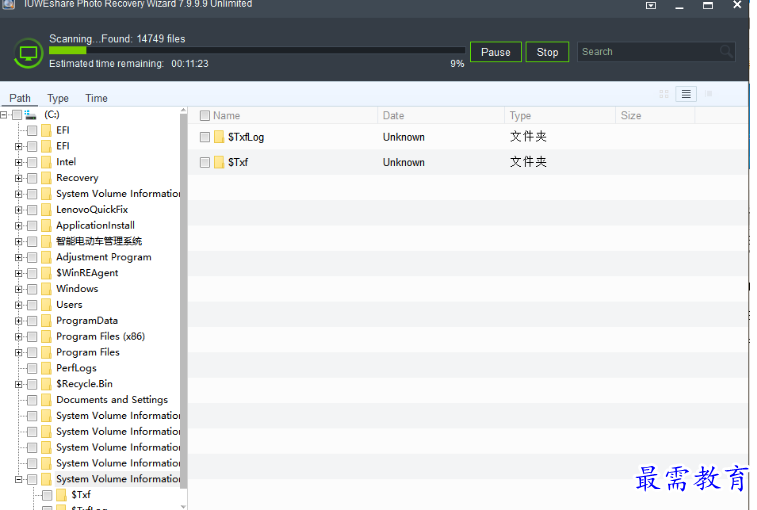Check the C: drive checkbox
This screenshot has height=510, width=757.
[x=17, y=115]
